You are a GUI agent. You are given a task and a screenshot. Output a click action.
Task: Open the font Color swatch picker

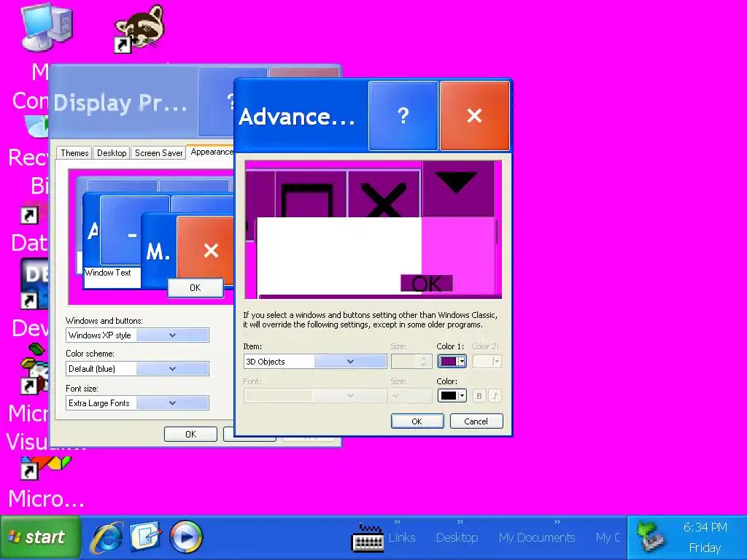click(452, 396)
